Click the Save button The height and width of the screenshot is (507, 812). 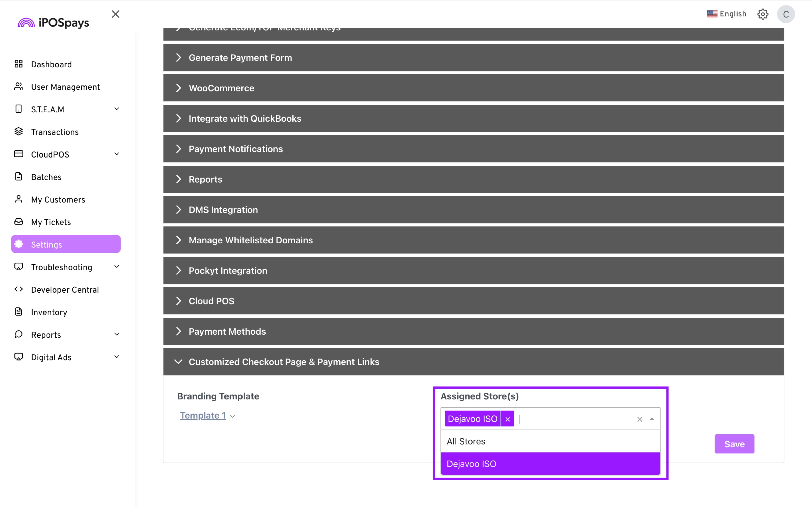tap(734, 444)
